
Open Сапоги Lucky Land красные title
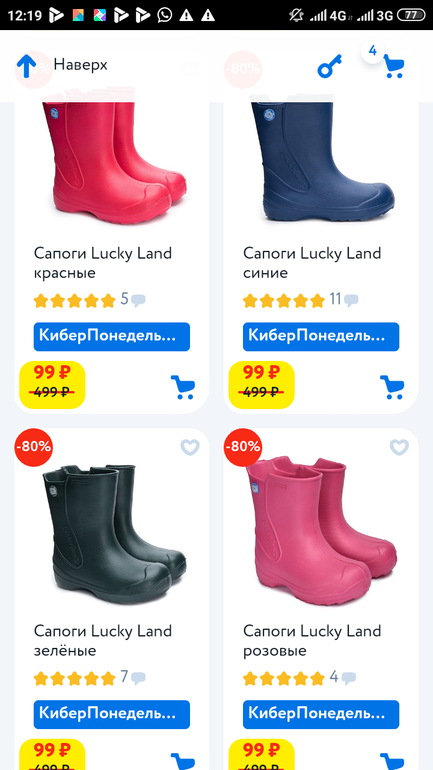[103, 263]
